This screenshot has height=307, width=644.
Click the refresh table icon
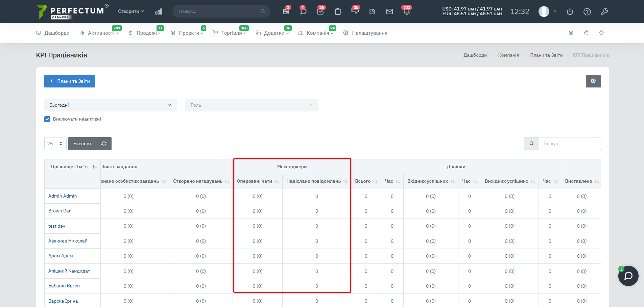click(104, 144)
